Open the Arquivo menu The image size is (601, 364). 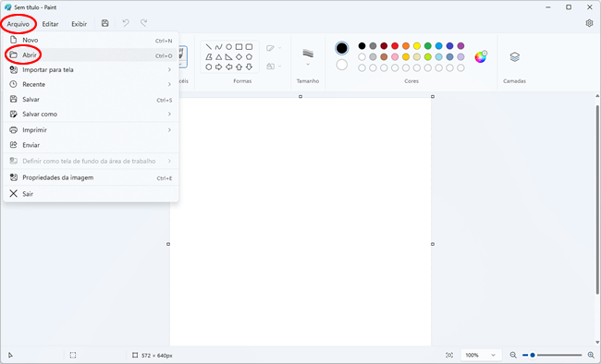(18, 24)
